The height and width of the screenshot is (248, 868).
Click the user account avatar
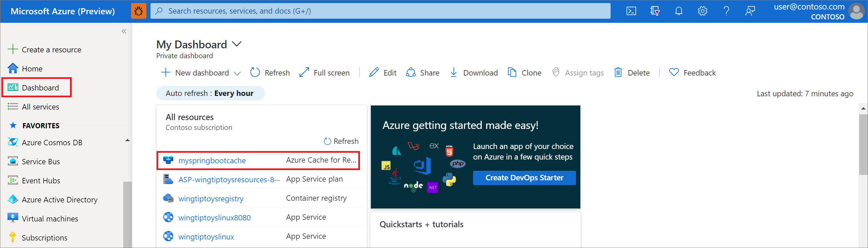[x=857, y=11]
